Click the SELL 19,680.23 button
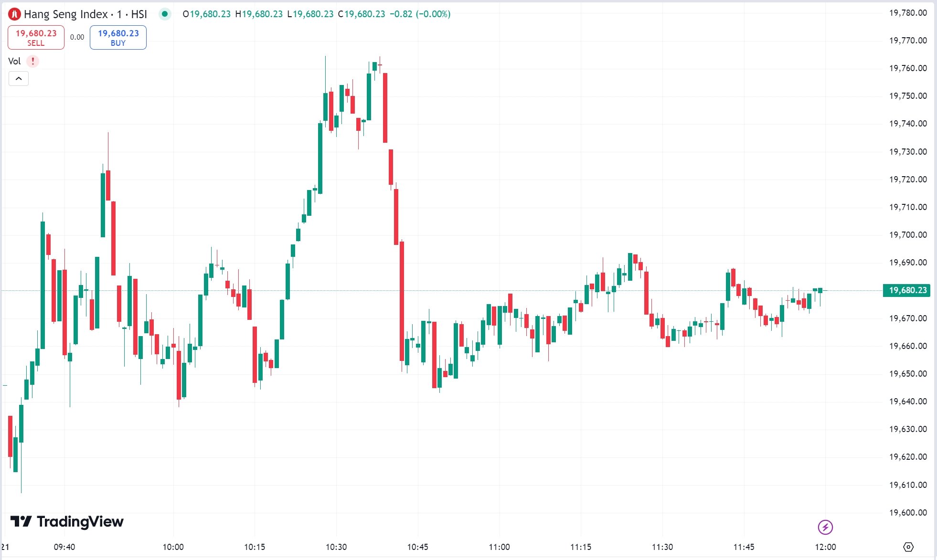The width and height of the screenshot is (937, 560). pos(36,37)
